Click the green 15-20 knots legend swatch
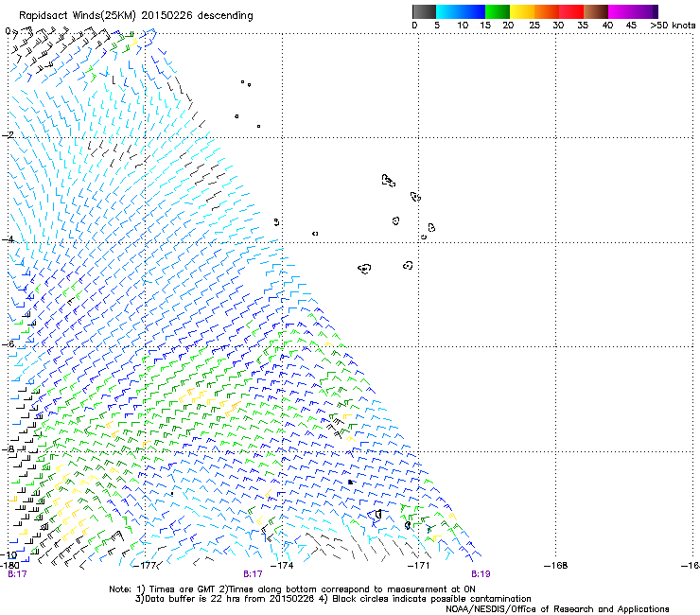 [498, 11]
